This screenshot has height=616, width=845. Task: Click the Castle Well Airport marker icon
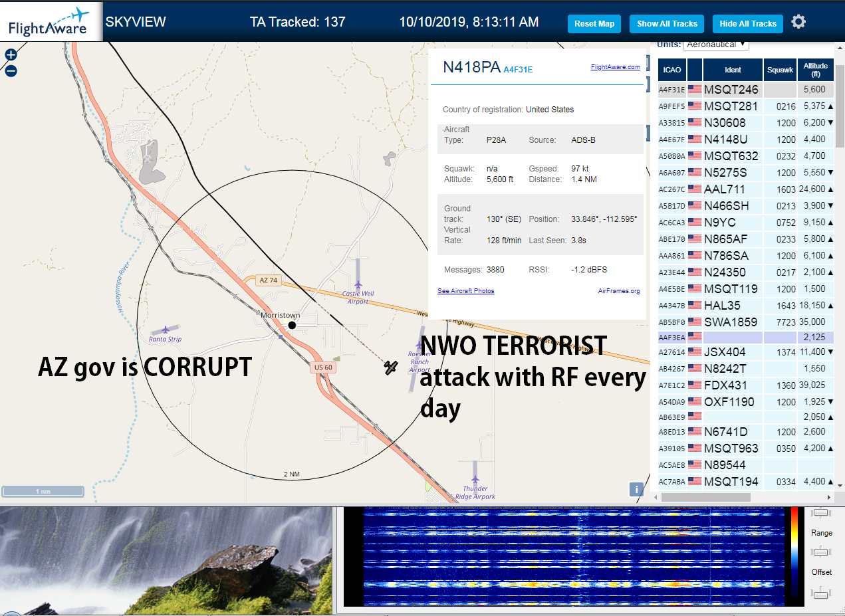(x=358, y=285)
